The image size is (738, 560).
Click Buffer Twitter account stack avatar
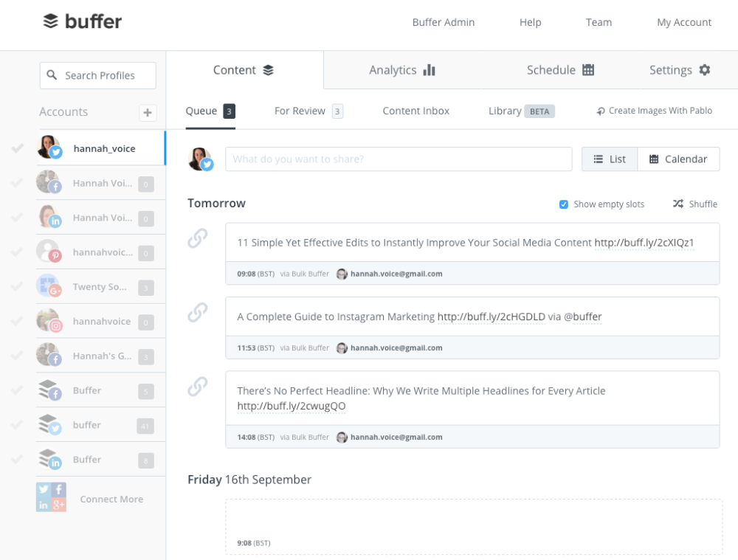point(49,424)
